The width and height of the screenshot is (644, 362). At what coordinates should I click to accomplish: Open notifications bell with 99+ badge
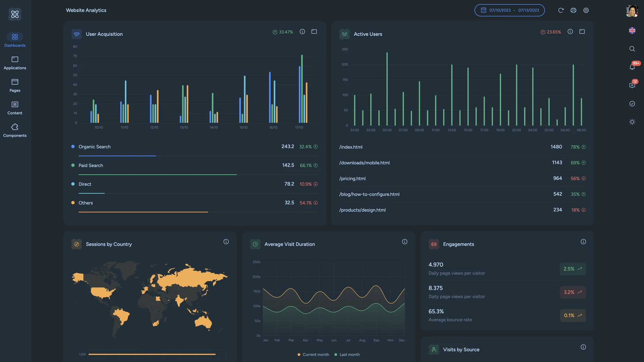632,67
